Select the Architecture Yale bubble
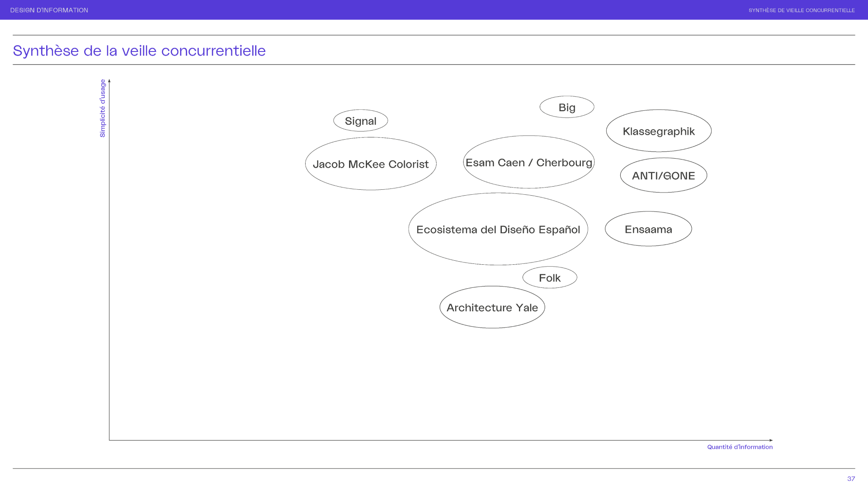The width and height of the screenshot is (868, 488). [x=492, y=307]
